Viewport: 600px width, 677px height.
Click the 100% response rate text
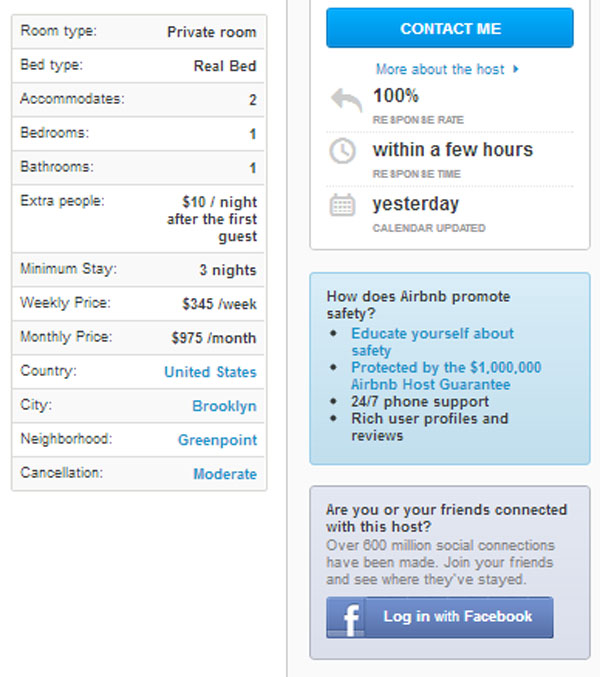(396, 96)
